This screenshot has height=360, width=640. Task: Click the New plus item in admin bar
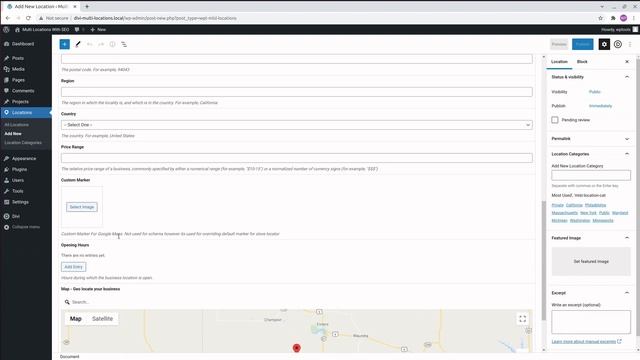(98, 29)
